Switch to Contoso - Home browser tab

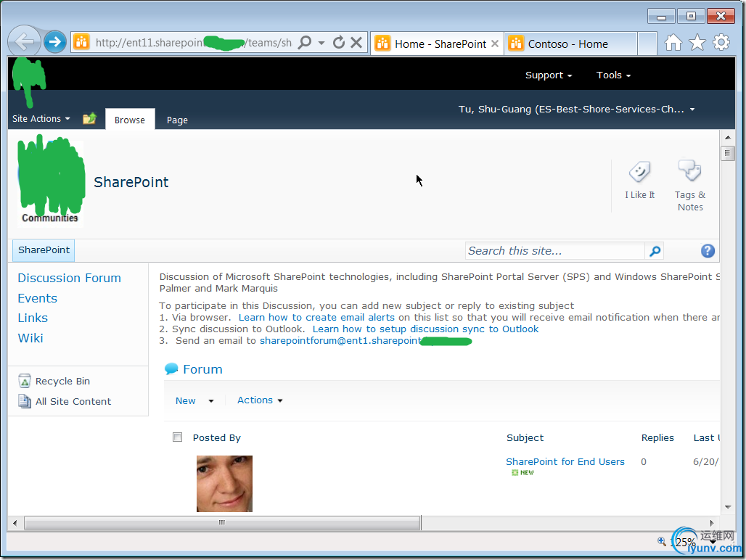tap(570, 44)
